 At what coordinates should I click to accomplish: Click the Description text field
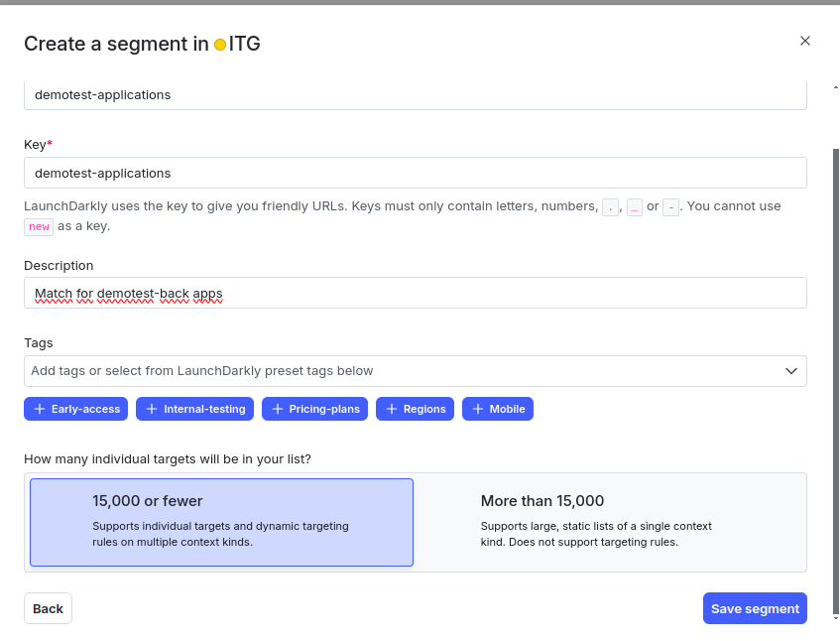pyautogui.click(x=416, y=293)
